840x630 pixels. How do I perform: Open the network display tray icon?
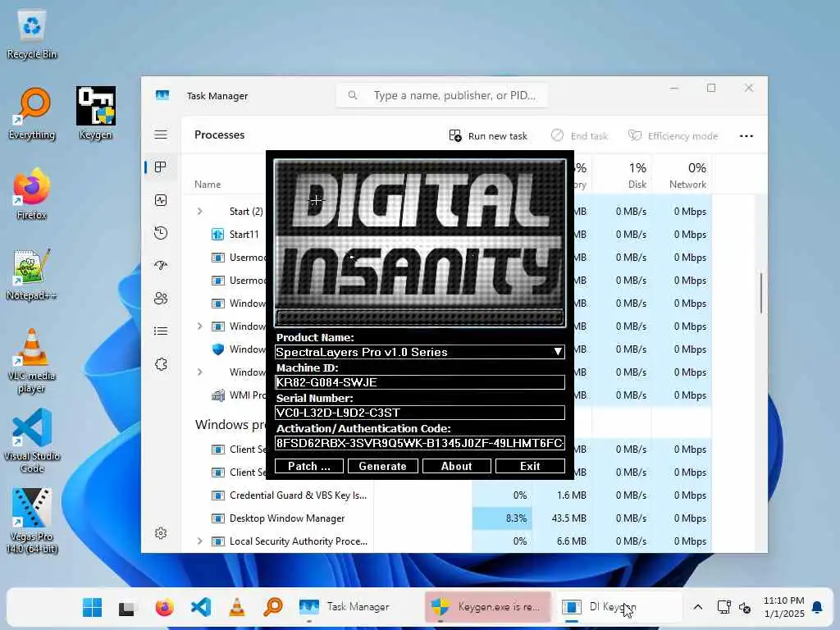point(724,607)
